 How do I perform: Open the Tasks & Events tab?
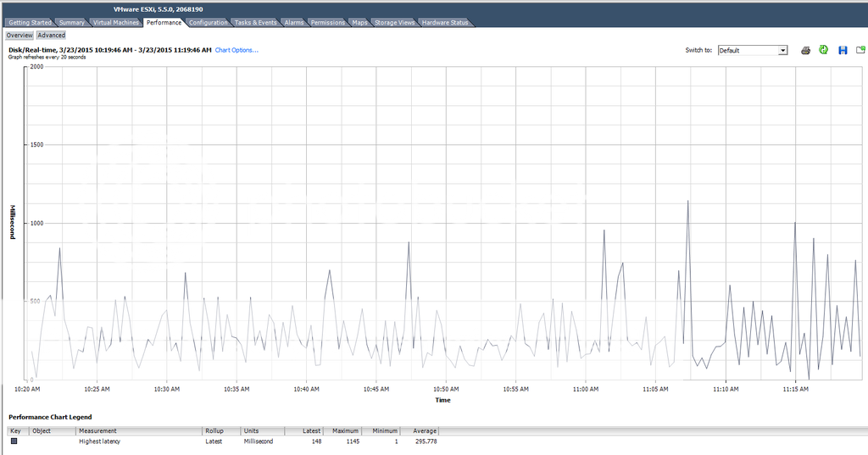255,23
